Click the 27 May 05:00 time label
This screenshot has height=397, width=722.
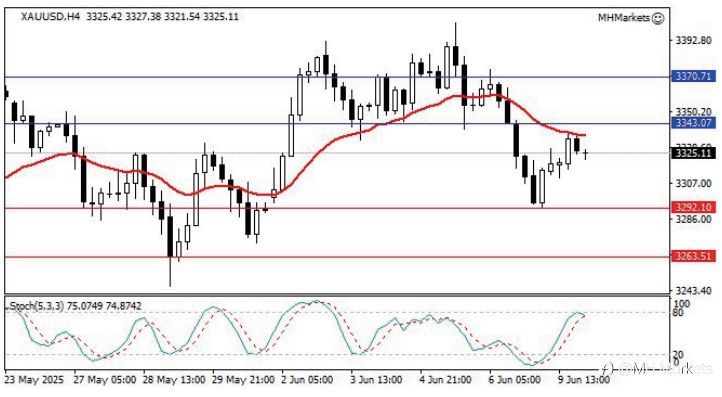coord(105,380)
